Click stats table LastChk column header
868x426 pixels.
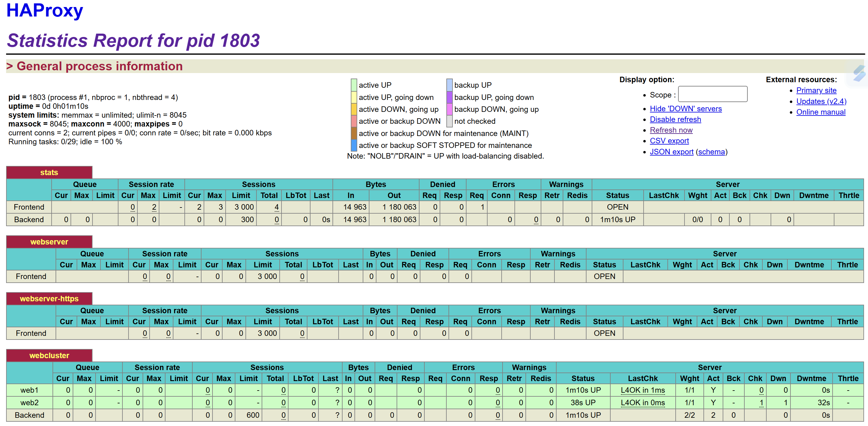point(663,195)
